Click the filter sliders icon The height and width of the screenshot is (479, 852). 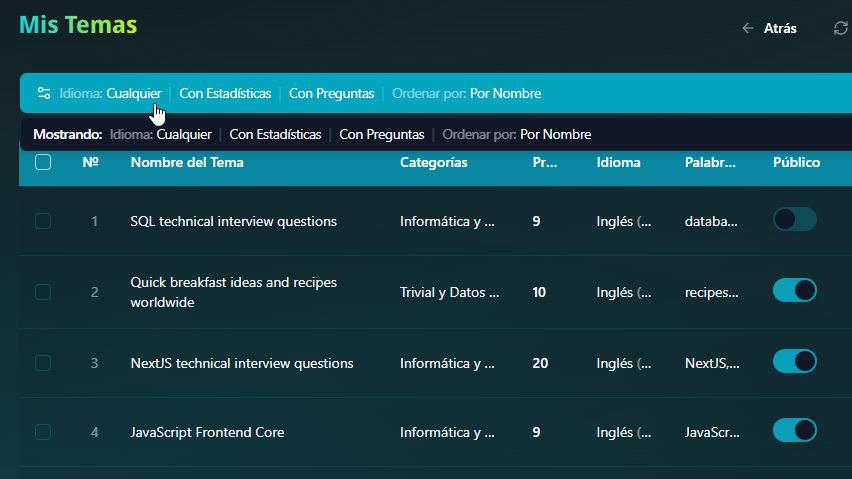pyautogui.click(x=44, y=93)
